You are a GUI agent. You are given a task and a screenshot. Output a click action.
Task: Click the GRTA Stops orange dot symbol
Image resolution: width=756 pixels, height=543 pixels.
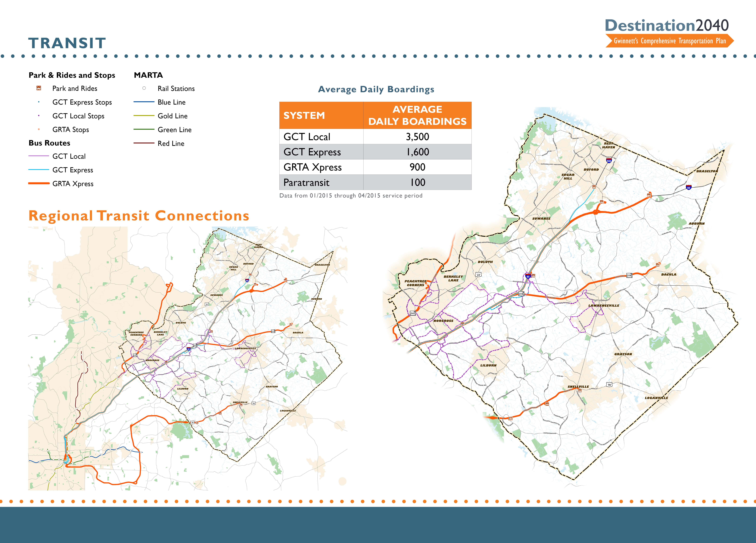coord(39,129)
